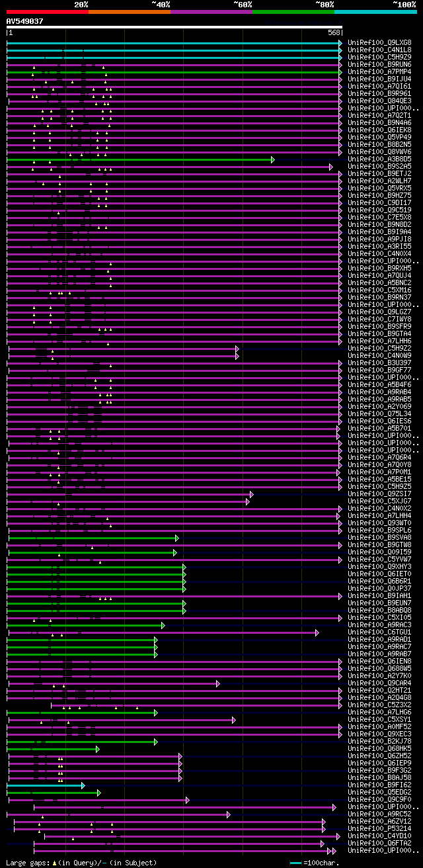Click the label UniRef100_C4YD10

pyautogui.click(x=379, y=836)
